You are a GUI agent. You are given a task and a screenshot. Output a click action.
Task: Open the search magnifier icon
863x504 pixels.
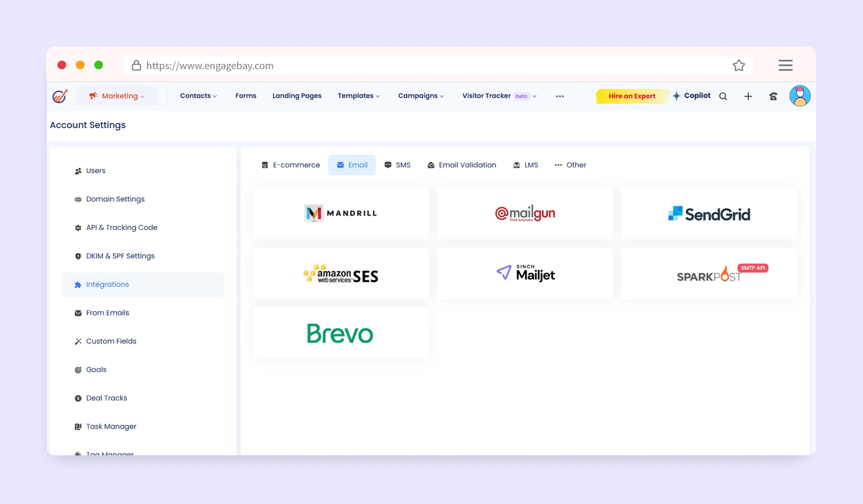[723, 96]
